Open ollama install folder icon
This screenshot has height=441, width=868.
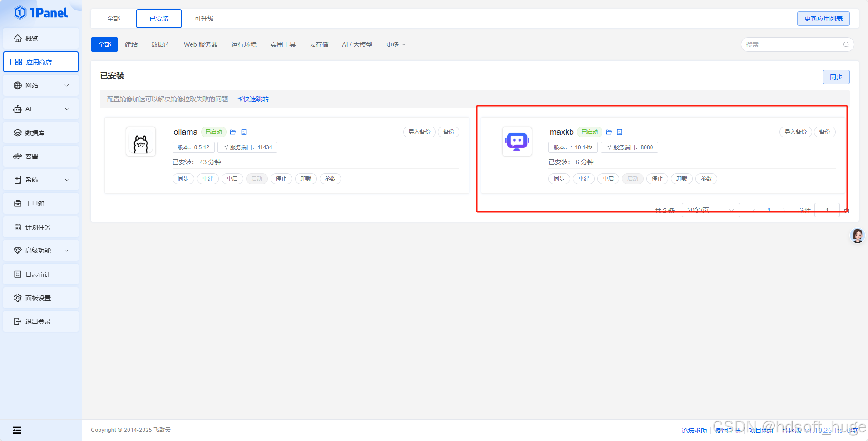(233, 132)
